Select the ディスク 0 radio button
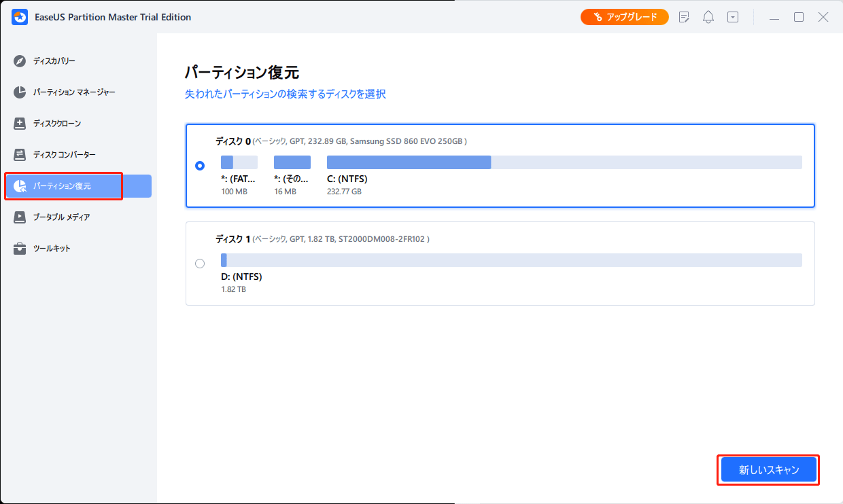The image size is (843, 504). pyautogui.click(x=199, y=165)
